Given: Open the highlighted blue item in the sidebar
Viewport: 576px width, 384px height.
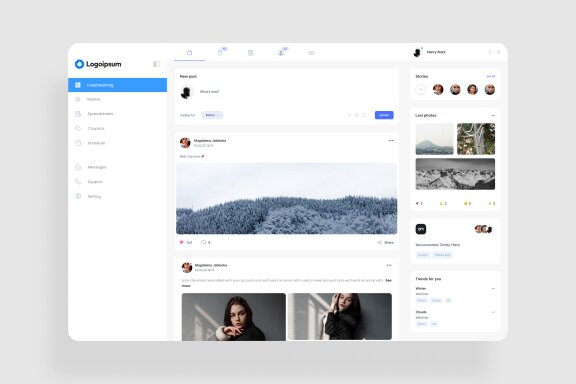Looking at the screenshot, I should [x=118, y=85].
